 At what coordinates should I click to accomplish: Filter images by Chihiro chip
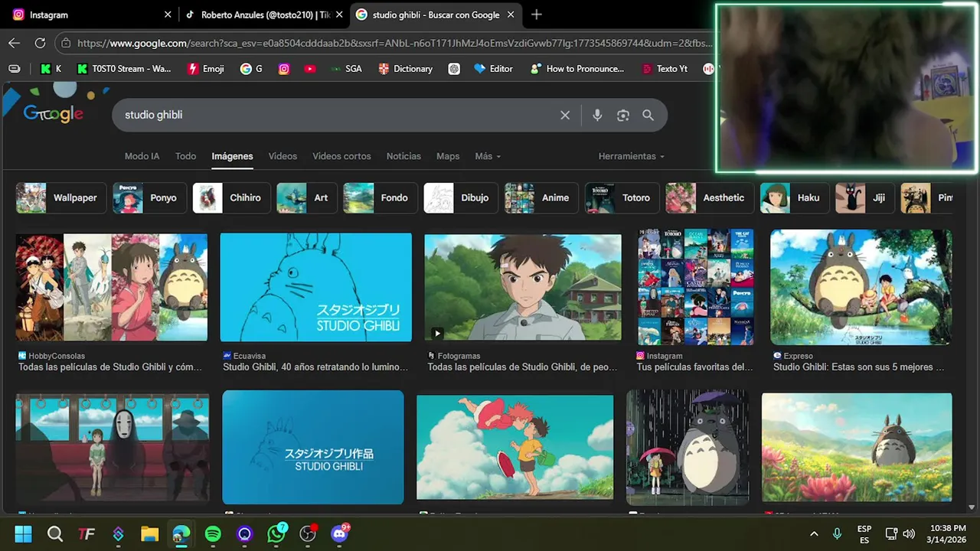(x=232, y=197)
